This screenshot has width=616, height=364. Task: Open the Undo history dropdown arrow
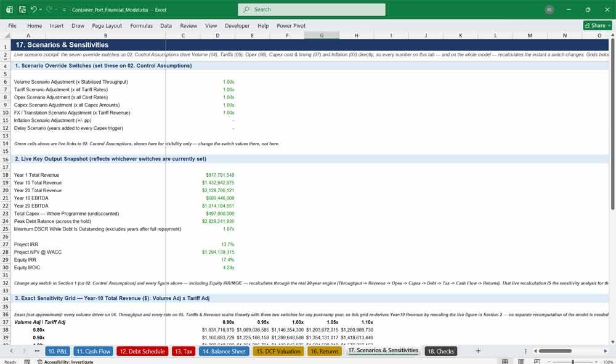pos(41,9)
